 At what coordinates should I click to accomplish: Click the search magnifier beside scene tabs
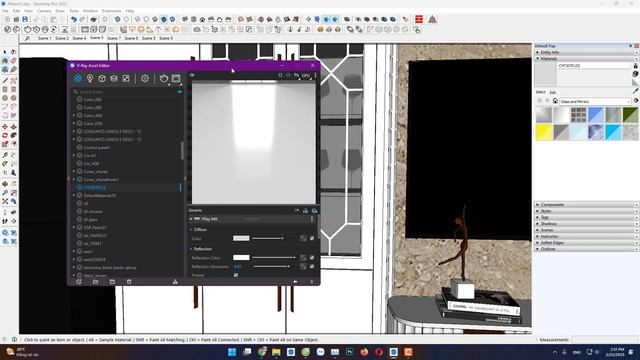coord(27,38)
